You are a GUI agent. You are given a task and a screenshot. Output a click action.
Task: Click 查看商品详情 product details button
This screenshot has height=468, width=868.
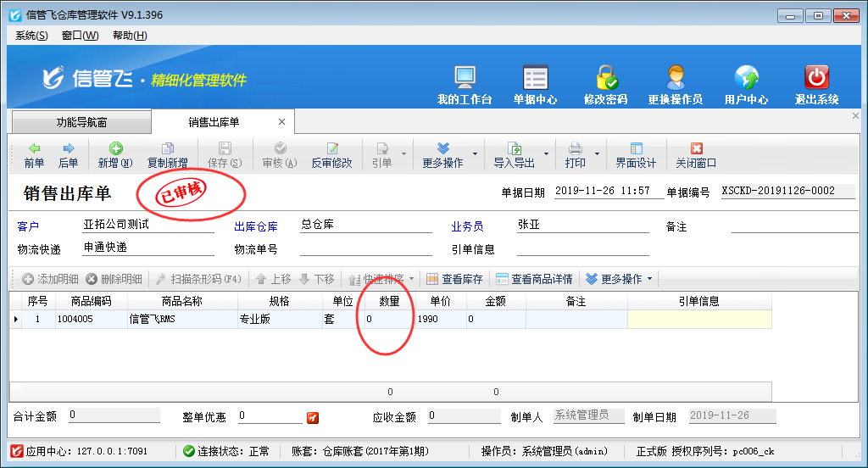tap(534, 279)
